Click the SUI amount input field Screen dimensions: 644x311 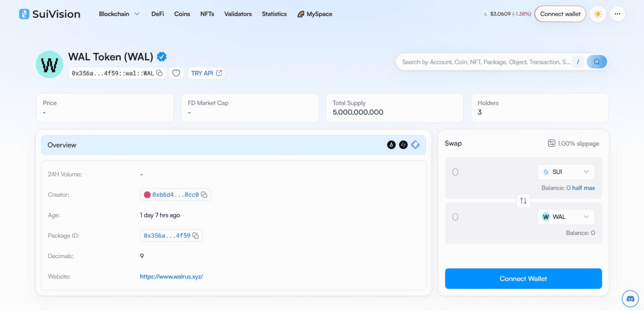(x=491, y=172)
